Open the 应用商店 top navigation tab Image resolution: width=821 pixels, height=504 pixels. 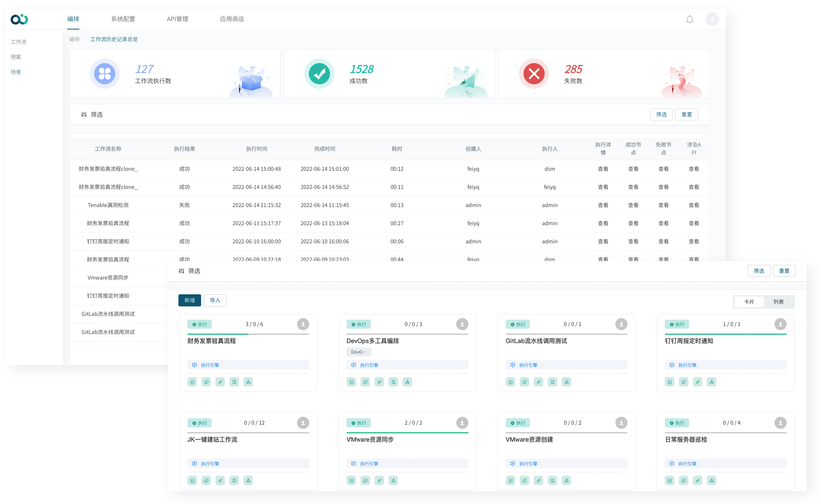coord(232,19)
